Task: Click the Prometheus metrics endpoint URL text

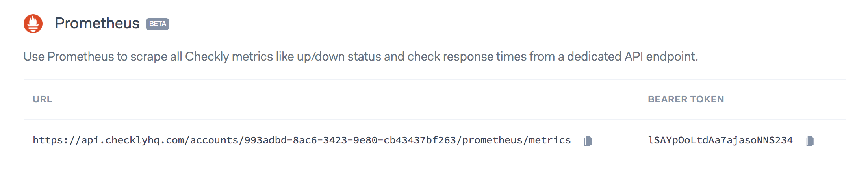Action: (x=302, y=140)
